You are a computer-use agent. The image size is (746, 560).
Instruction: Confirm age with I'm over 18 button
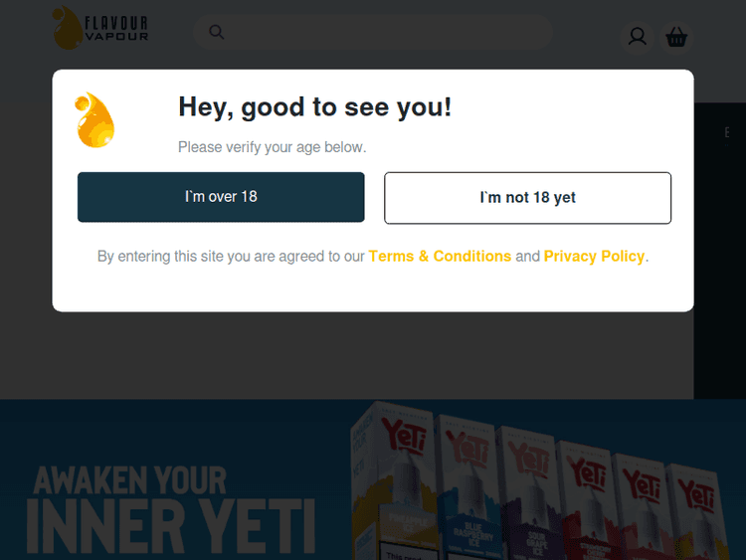click(x=221, y=197)
